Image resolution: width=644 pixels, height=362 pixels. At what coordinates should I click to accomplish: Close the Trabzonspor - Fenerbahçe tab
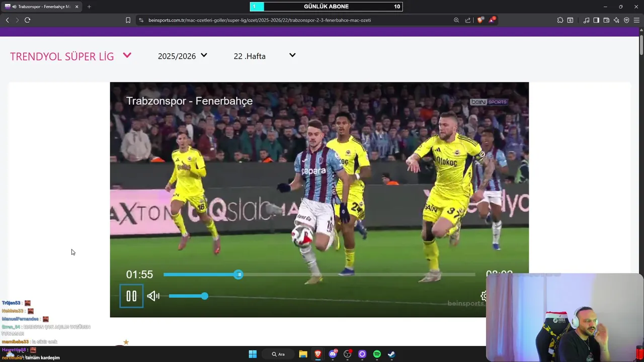[76, 7]
